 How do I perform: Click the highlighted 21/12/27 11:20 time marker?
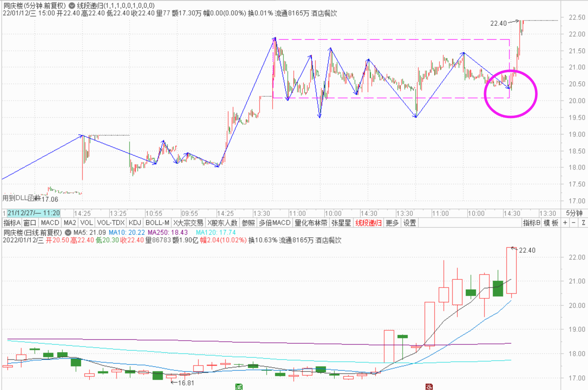[33, 213]
